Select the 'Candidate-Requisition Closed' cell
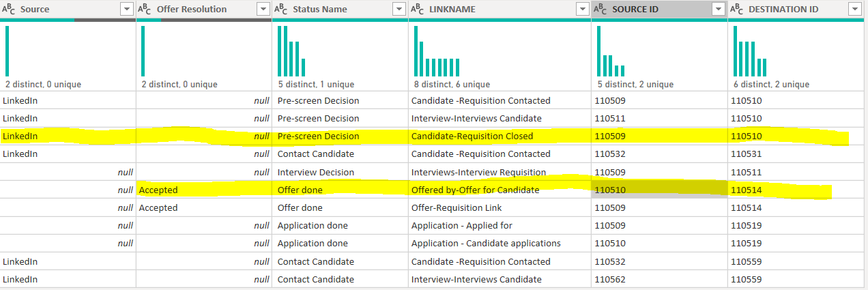Screen dimensions: 868x290 coord(500,136)
